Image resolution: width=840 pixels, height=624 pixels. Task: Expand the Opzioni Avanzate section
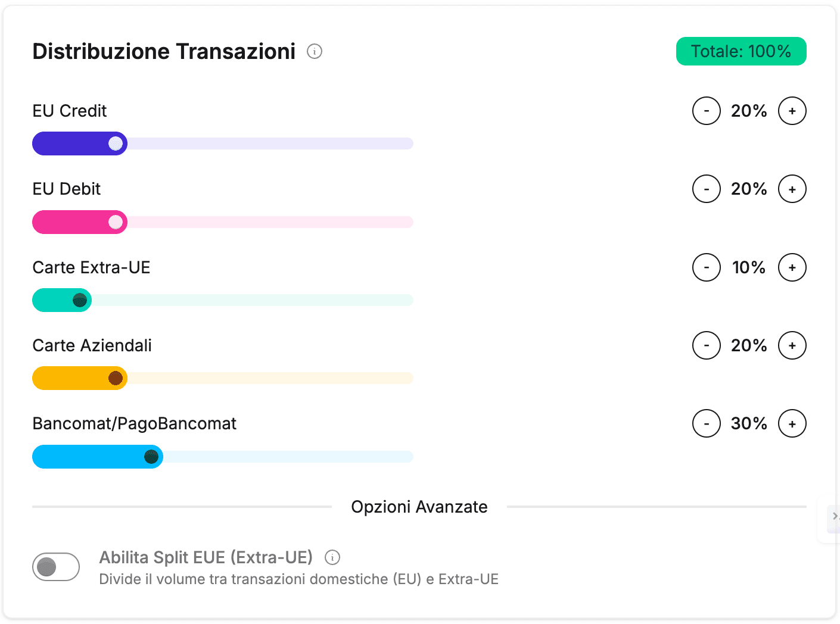click(x=419, y=507)
